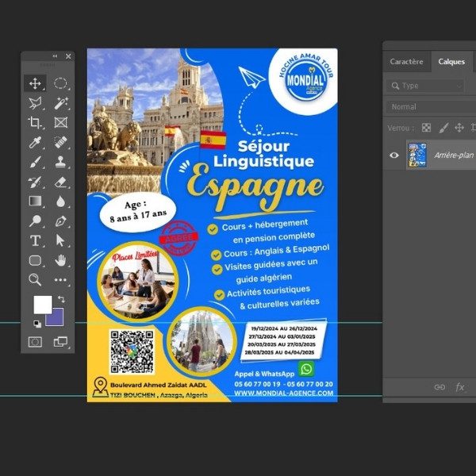This screenshot has height=476, width=476.
Task: Open the white foreground color swatch
Action: (41, 304)
